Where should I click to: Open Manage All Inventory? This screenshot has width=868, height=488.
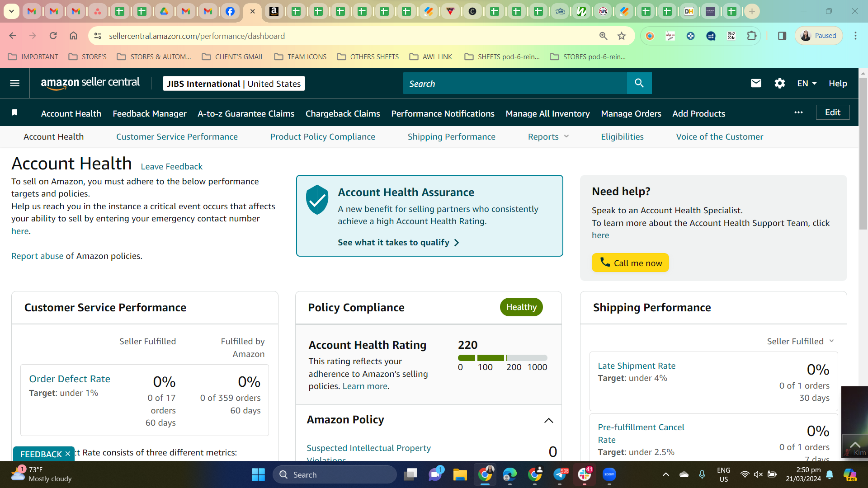click(547, 113)
